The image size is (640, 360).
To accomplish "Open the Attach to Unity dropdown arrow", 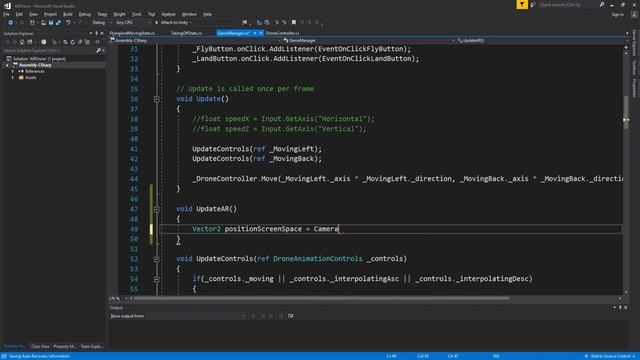I will pyautogui.click(x=191, y=22).
